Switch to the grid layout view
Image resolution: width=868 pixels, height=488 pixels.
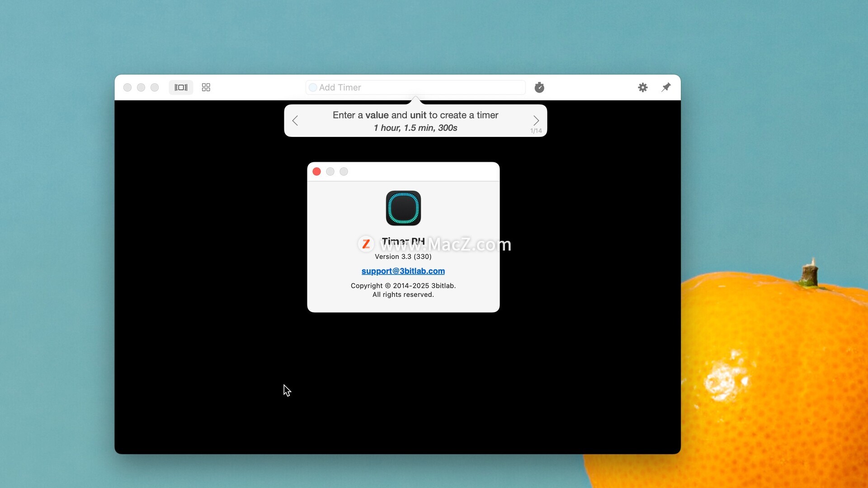pos(206,87)
